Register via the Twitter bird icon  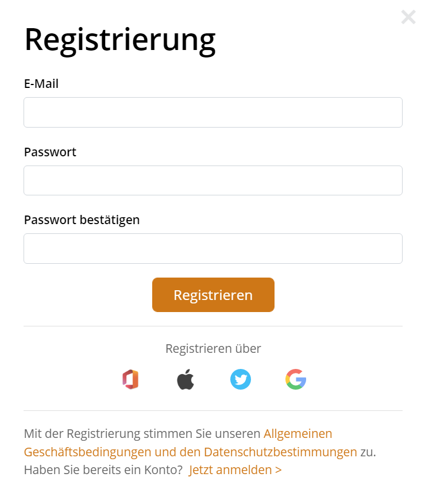241,379
